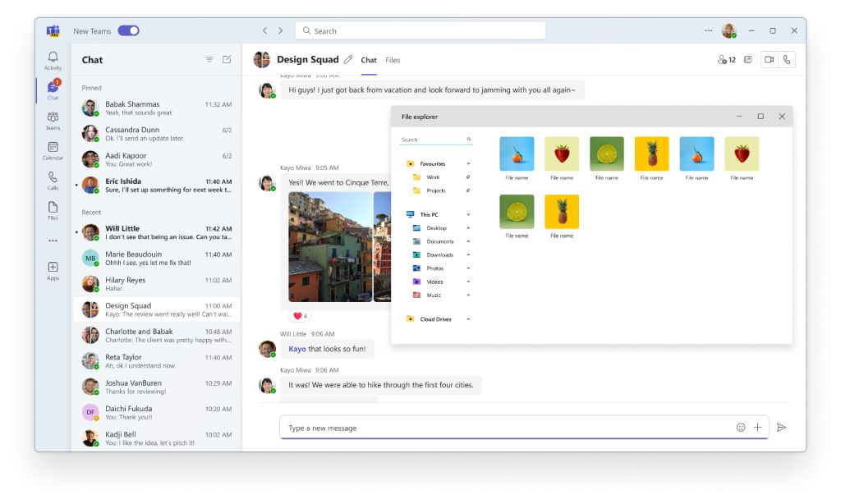Collapse the Favourites section in File explorer

[468, 164]
